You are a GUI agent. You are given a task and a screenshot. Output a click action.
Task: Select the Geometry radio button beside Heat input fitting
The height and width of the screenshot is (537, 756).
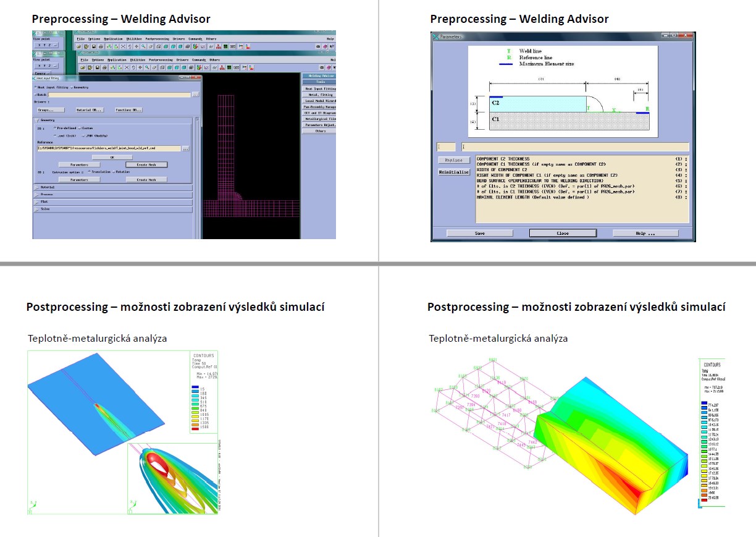pos(72,88)
